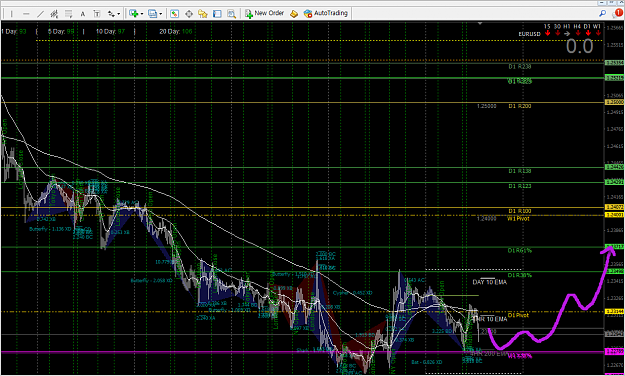Click the 30 timeframe trend arrow

[557, 33]
